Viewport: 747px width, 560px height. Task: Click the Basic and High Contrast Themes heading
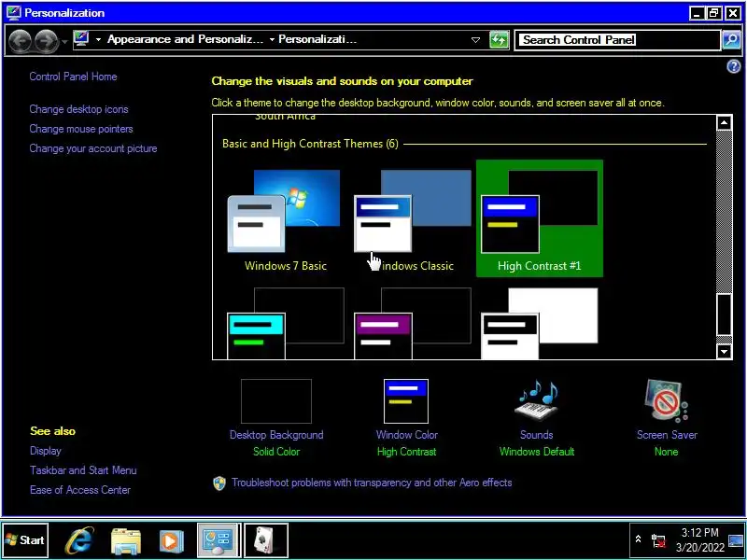[x=310, y=144]
